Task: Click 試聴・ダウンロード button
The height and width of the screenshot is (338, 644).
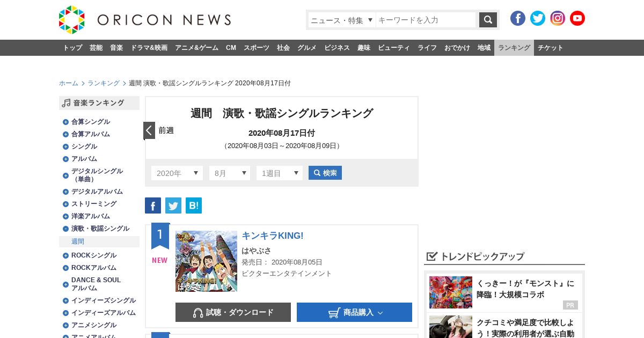Action: (x=233, y=312)
